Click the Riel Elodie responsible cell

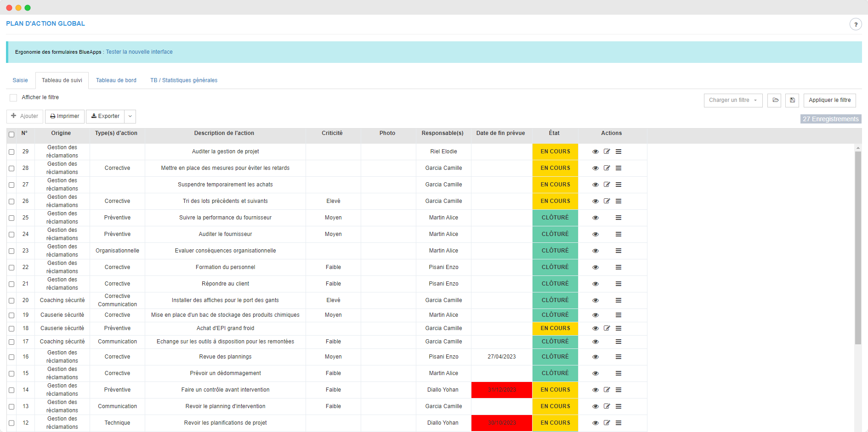coord(443,151)
